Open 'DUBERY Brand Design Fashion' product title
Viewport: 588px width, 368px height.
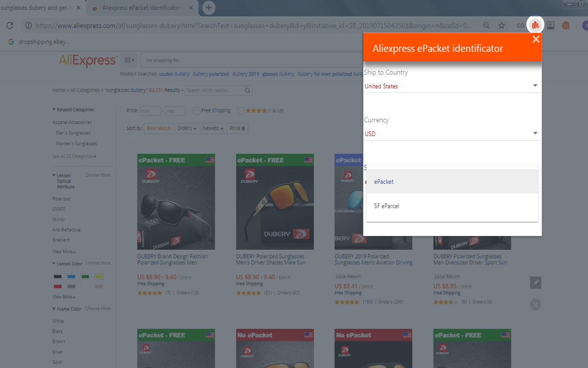pyautogui.click(x=173, y=259)
